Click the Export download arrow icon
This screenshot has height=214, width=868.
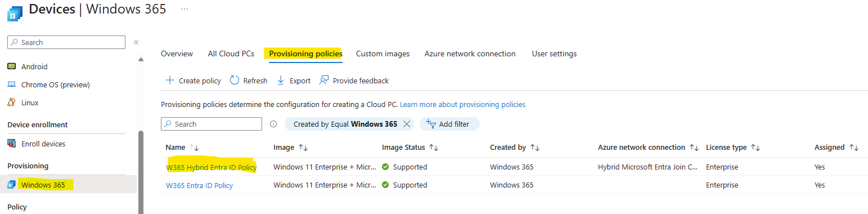[x=281, y=81]
